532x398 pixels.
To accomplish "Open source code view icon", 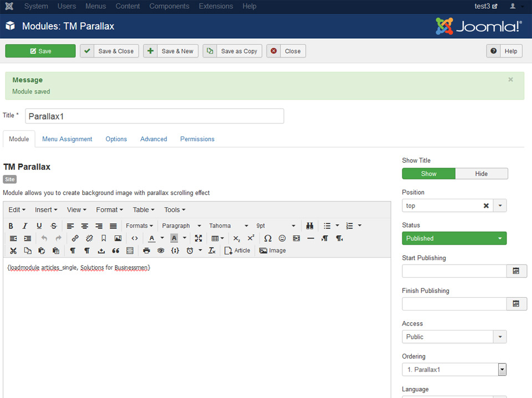I will 135,239.
